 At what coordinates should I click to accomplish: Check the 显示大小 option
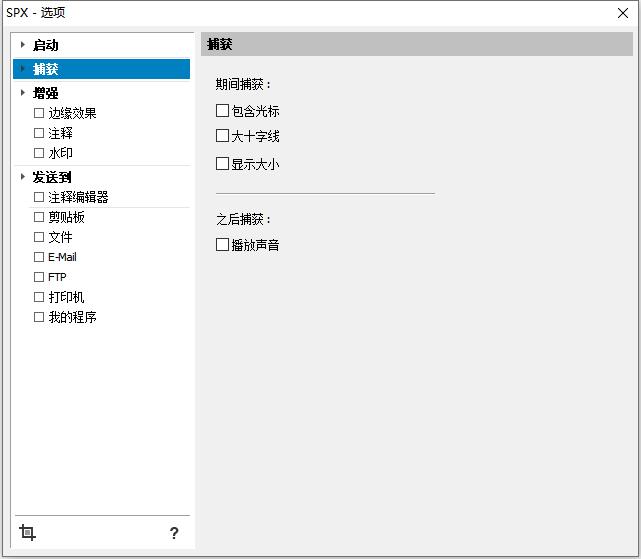[x=223, y=163]
